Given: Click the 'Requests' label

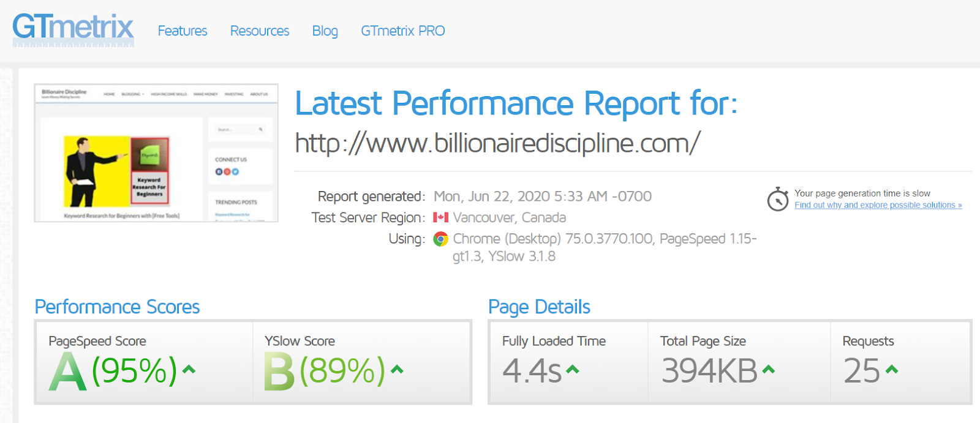Looking at the screenshot, I should 869,341.
